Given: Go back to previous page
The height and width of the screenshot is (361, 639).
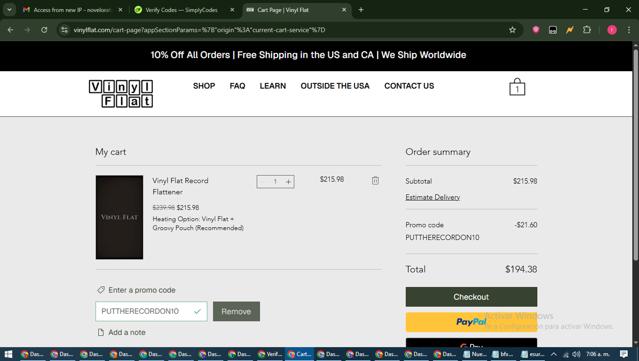Looking at the screenshot, I should pyautogui.click(x=11, y=30).
